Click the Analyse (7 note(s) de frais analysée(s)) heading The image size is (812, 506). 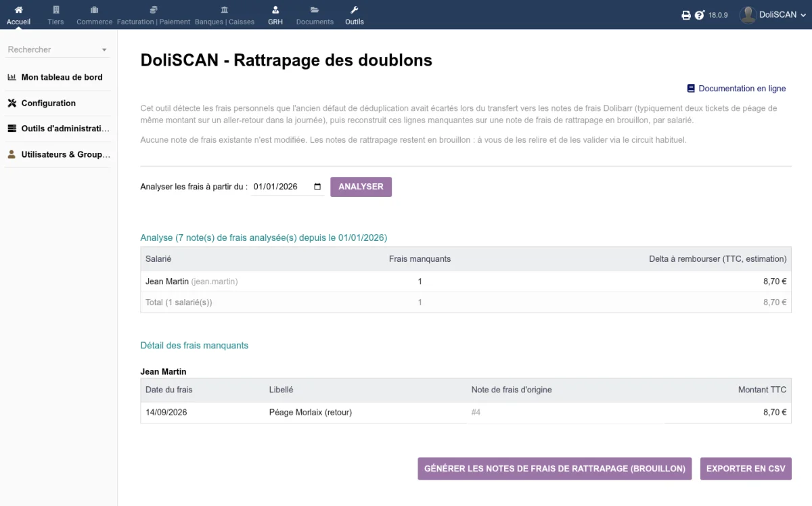(264, 237)
